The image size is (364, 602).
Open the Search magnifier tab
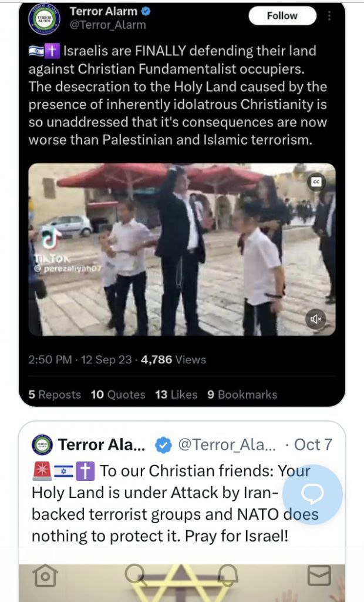136,575
